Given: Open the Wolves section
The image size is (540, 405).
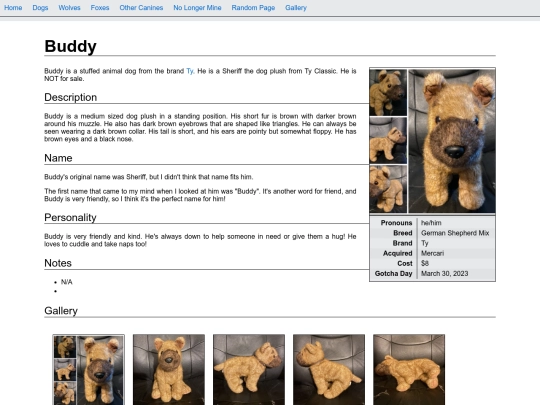Looking at the screenshot, I should pos(69,8).
